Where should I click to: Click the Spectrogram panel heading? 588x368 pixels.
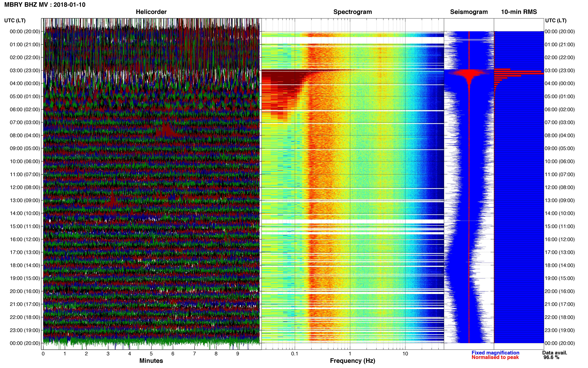[352, 12]
